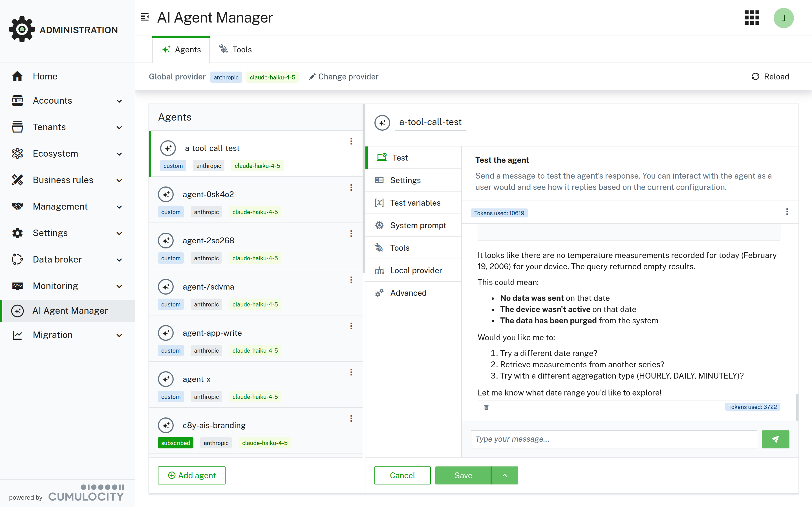Open the application switcher grid
812x507 pixels.
pyautogui.click(x=752, y=18)
